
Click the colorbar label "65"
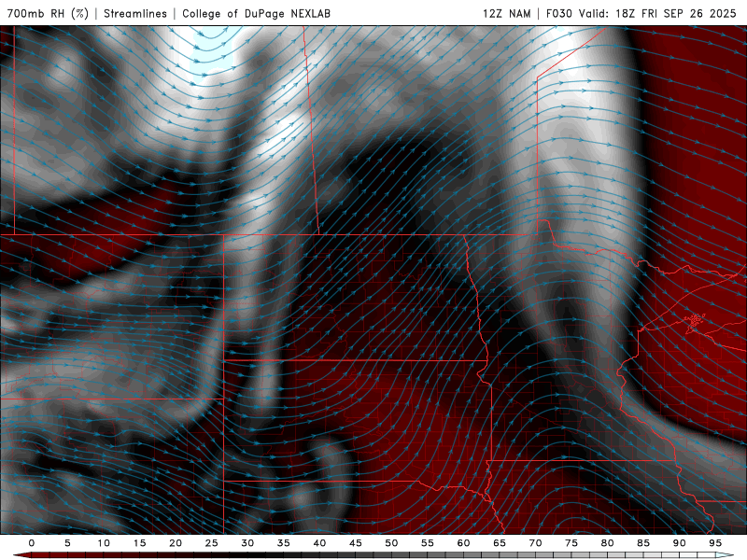(x=500, y=543)
